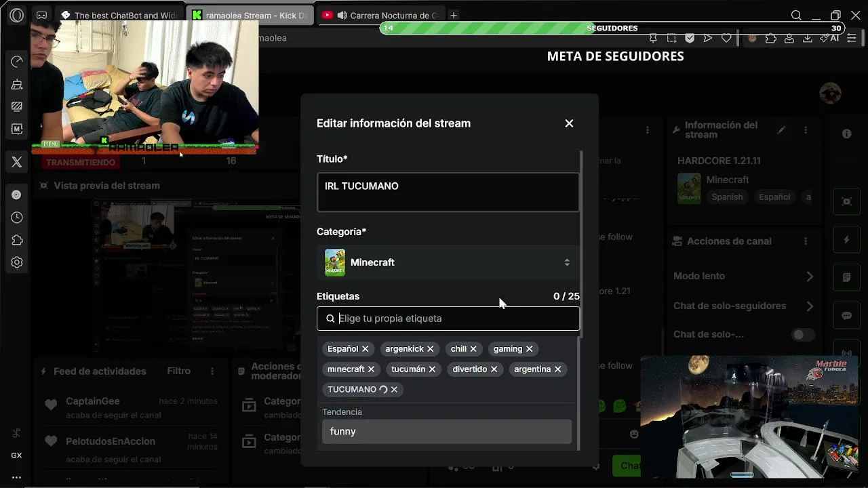This screenshot has height=488, width=868.
Task: Switch to ramaolea Stream Kick tab
Action: tap(250, 15)
